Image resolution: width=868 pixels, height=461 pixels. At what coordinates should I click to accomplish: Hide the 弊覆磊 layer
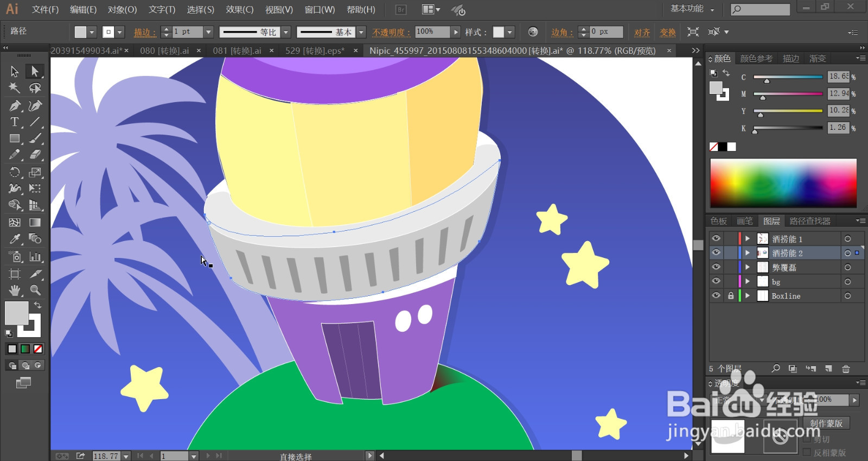click(716, 267)
